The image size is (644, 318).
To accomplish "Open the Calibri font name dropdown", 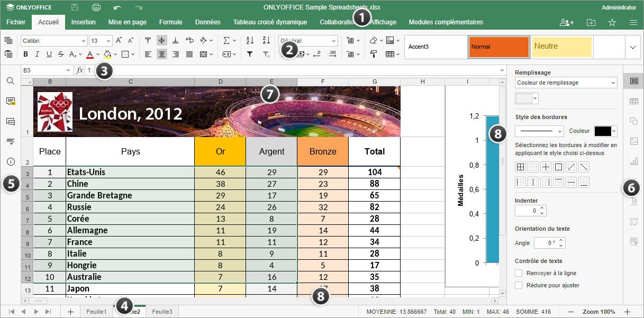I will 84,41.
